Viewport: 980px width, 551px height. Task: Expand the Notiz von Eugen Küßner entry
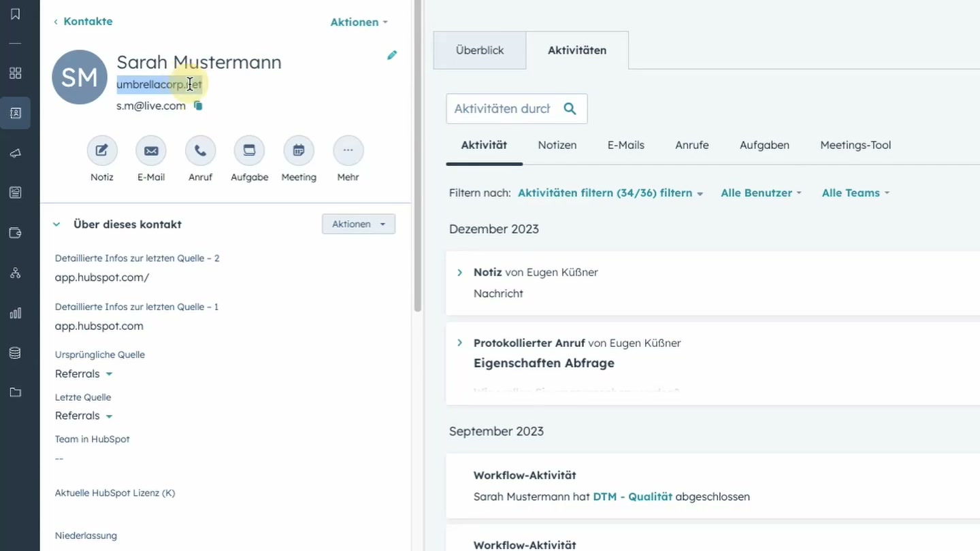459,272
